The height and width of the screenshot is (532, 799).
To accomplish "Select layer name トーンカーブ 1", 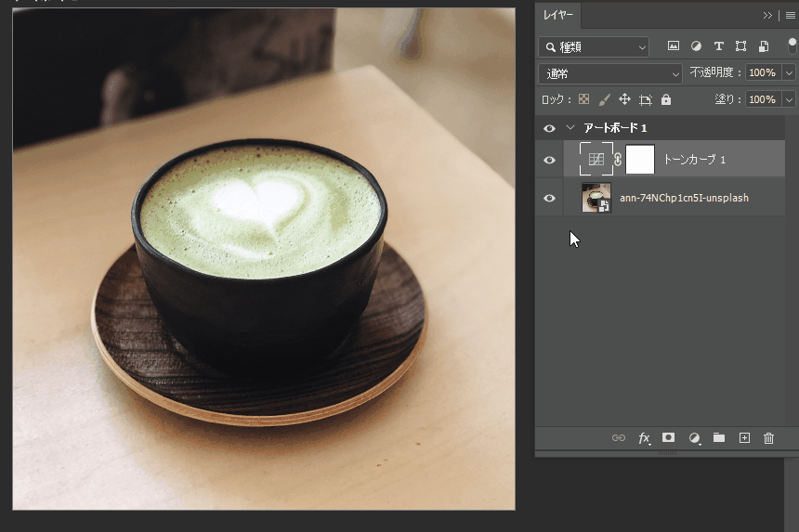I will (x=694, y=160).
